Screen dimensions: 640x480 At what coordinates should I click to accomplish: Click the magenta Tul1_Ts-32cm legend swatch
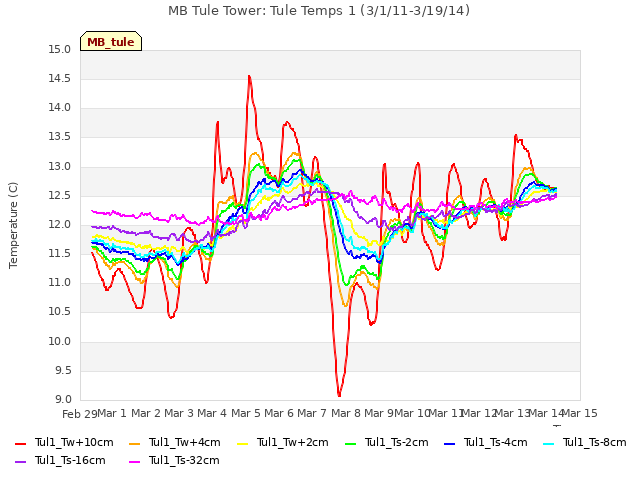[134, 462]
